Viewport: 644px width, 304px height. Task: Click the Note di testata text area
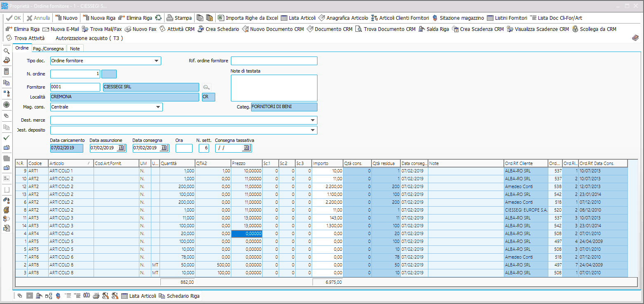click(x=274, y=88)
